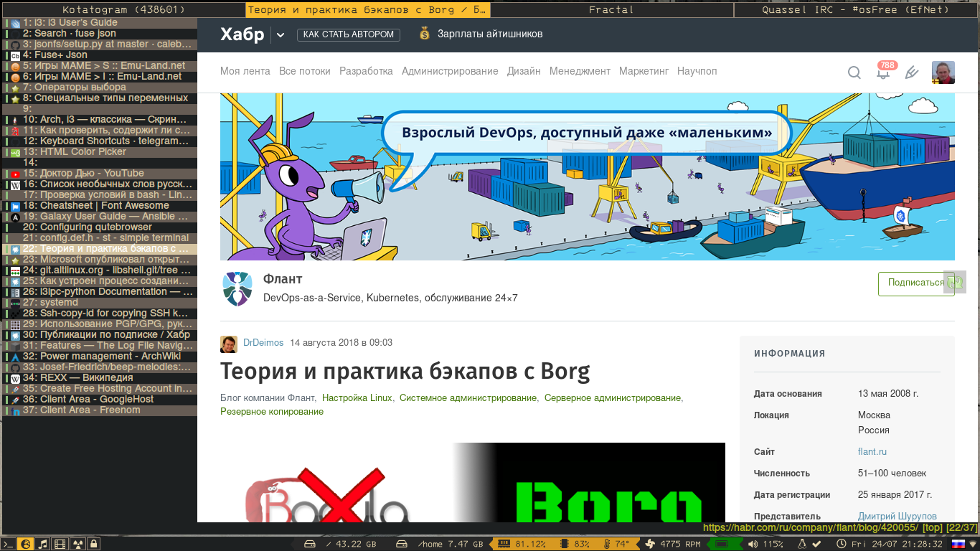Open Настройка Linux hub link
The height and width of the screenshot is (551, 980).
(x=357, y=397)
